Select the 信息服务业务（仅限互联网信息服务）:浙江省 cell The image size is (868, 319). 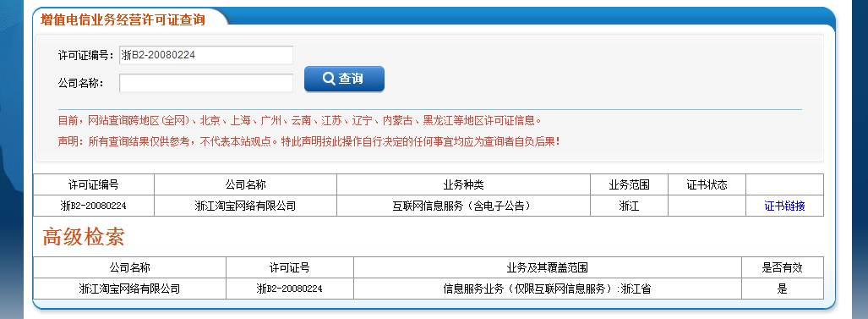tap(548, 289)
